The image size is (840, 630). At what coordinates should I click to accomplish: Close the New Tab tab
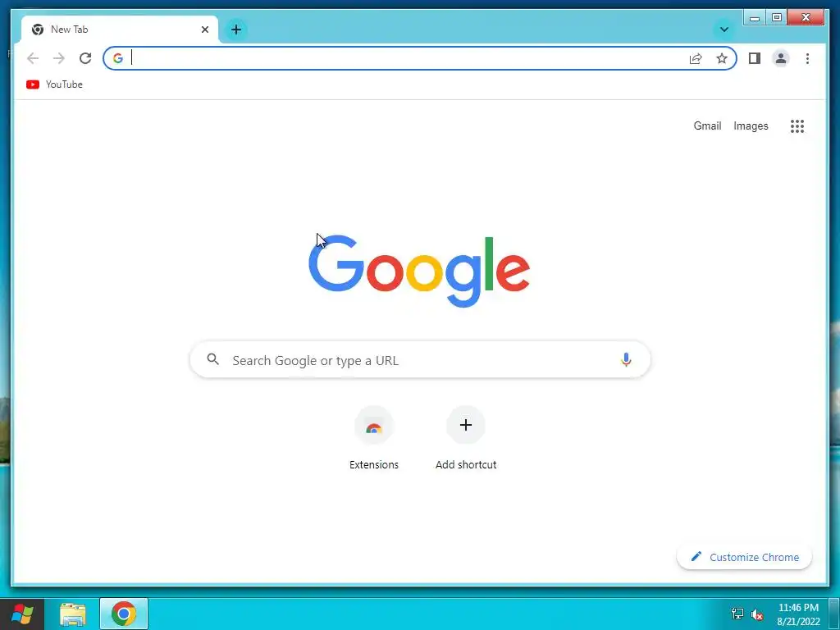point(204,30)
